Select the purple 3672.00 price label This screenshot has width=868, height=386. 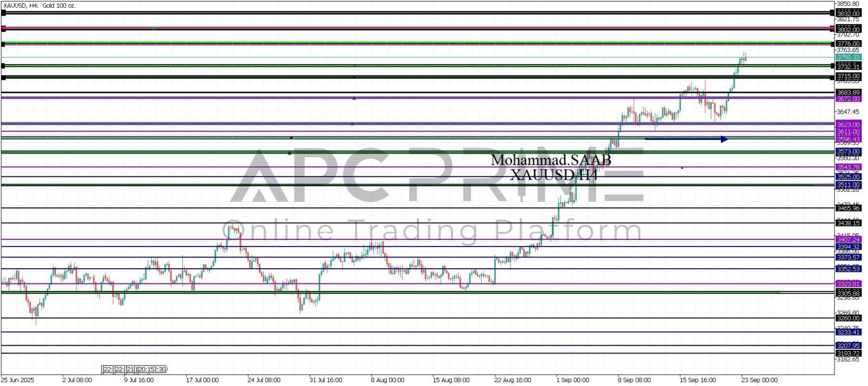(848, 99)
